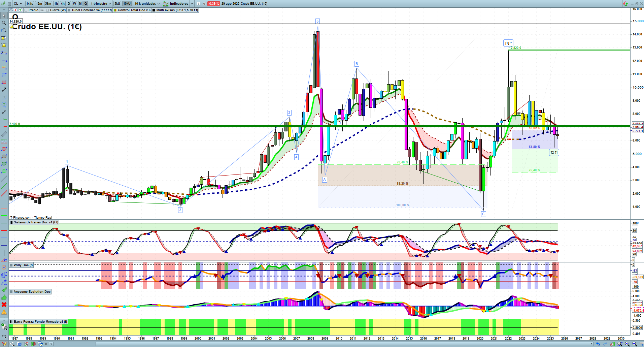Click the -0,39 % change badge
Viewport: 644px width, 347px height.
[213, 4]
